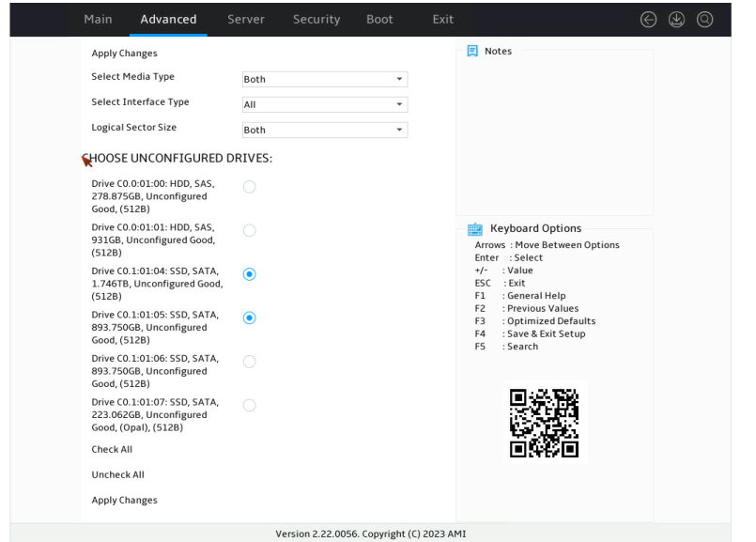Click the top Apply Changes option

[x=124, y=54]
